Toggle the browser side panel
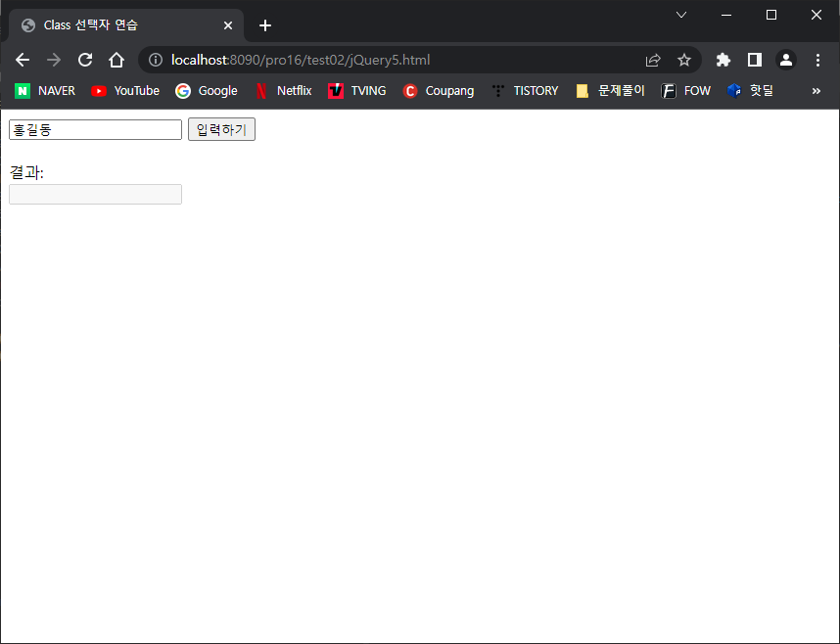This screenshot has height=644, width=840. pos(755,60)
